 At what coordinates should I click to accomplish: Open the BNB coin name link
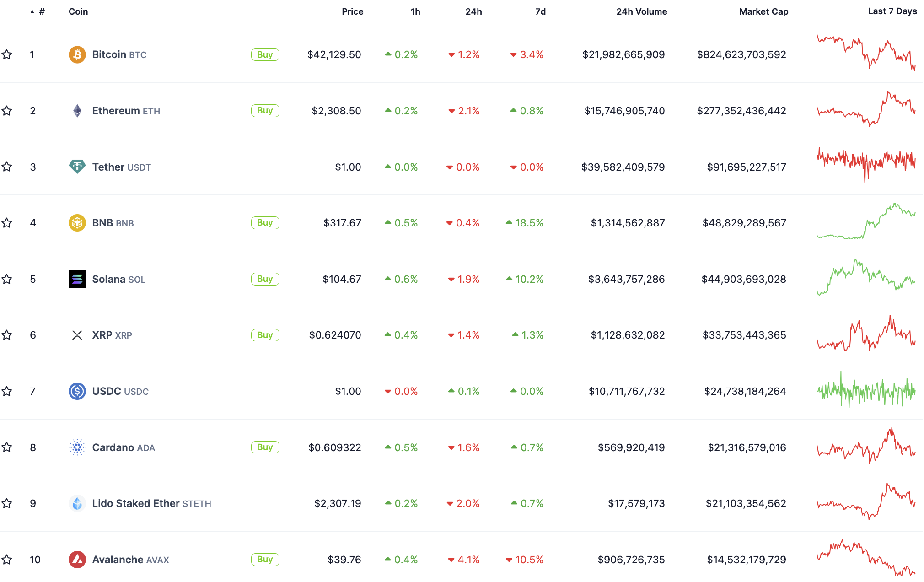pos(113,223)
